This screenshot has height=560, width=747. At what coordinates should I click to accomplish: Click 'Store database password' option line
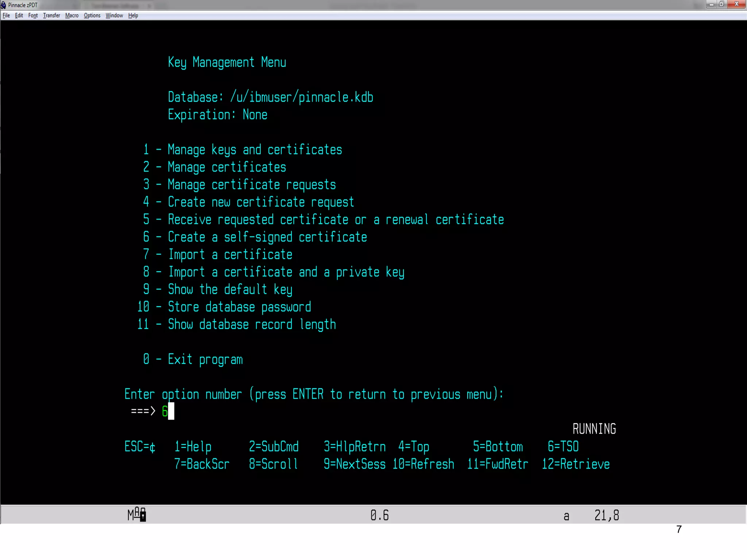click(x=224, y=307)
